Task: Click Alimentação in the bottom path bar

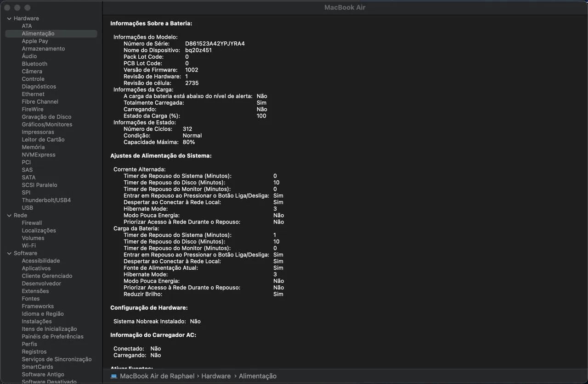Action: click(x=258, y=376)
